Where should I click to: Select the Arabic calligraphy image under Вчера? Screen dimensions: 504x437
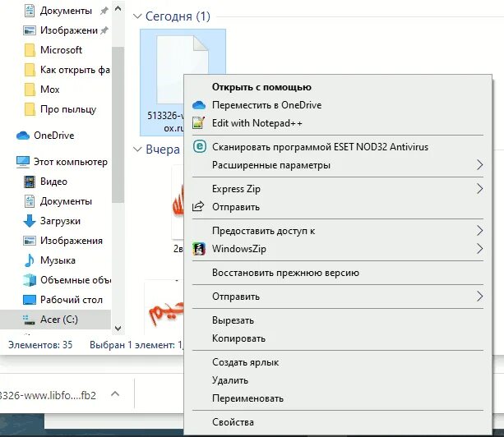click(x=178, y=202)
